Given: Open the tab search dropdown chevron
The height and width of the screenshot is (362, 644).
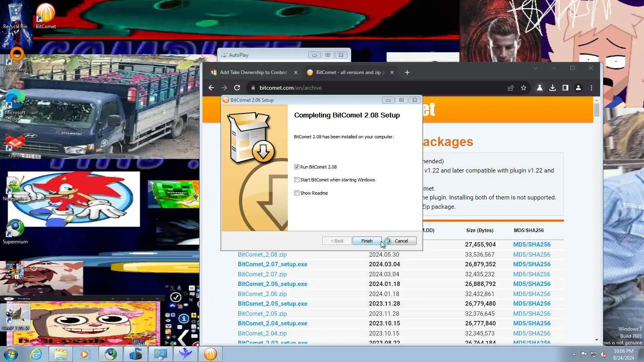Looking at the screenshot, I should point(535,68).
